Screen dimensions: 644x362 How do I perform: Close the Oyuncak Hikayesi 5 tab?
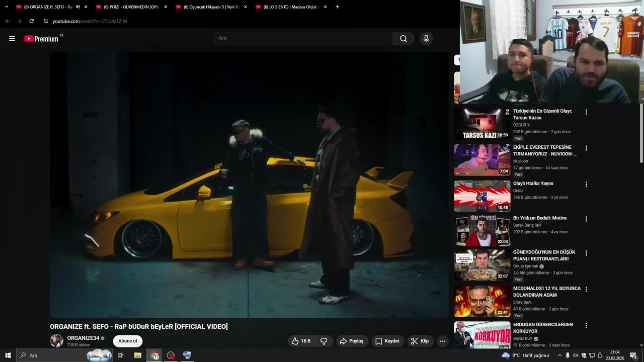pos(246,7)
